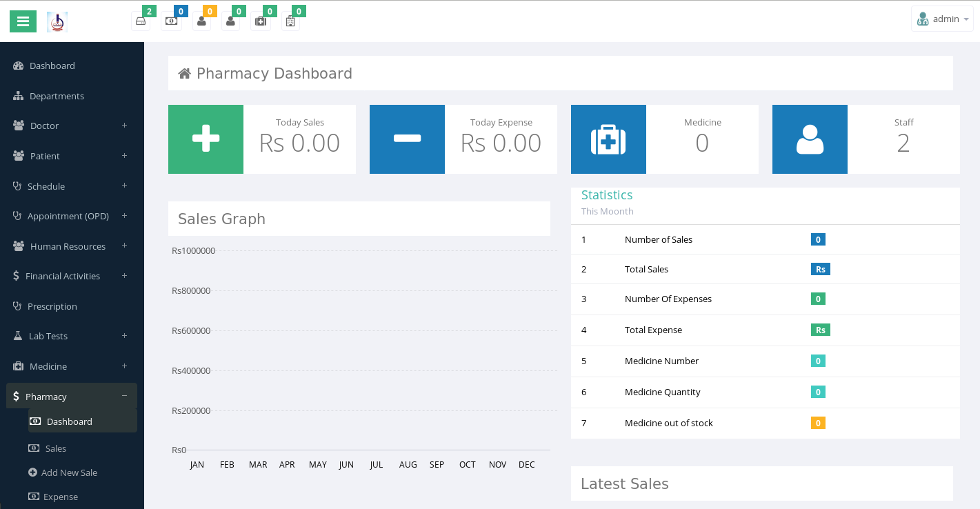Select Pharmacy Dashboard submenu item
This screenshot has height=509, width=980.
[x=83, y=421]
